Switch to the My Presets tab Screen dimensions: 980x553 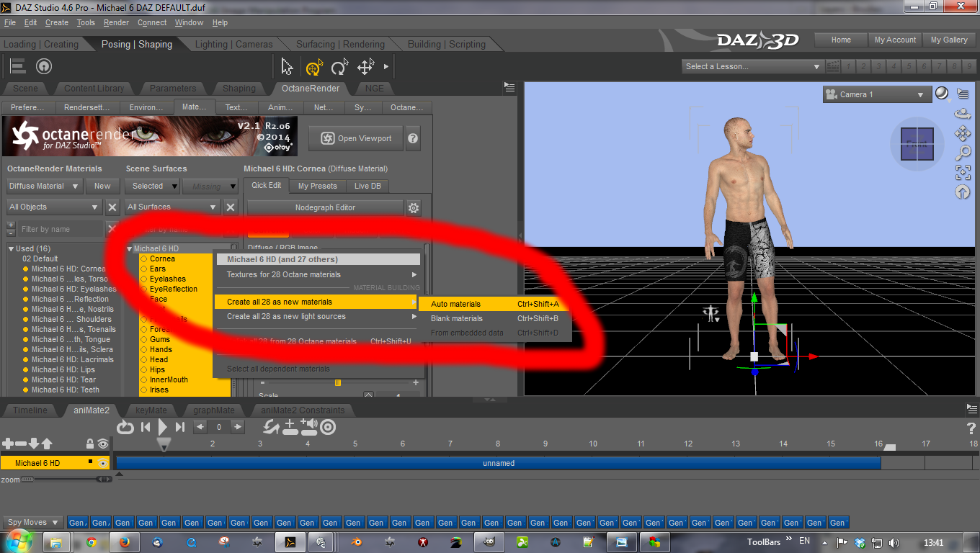click(318, 186)
